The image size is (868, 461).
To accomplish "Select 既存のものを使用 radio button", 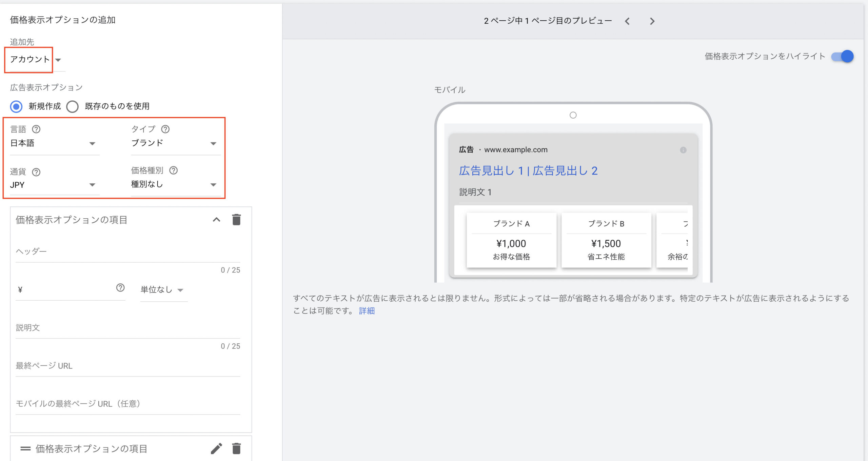I will point(72,106).
